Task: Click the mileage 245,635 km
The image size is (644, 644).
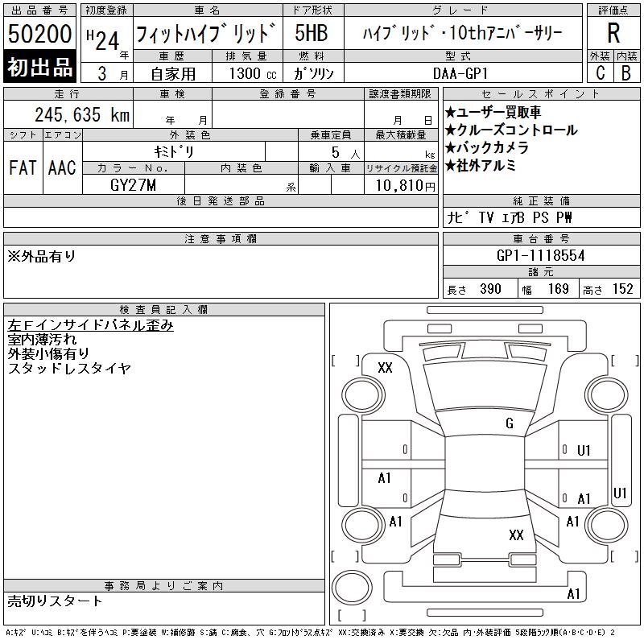Action: [x=82, y=114]
